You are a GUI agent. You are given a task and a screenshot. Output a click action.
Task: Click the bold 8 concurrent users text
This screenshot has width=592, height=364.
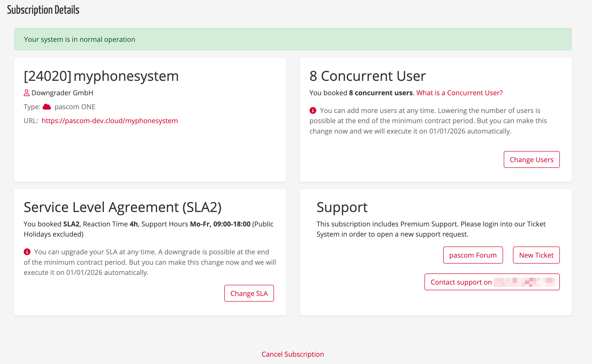381,93
